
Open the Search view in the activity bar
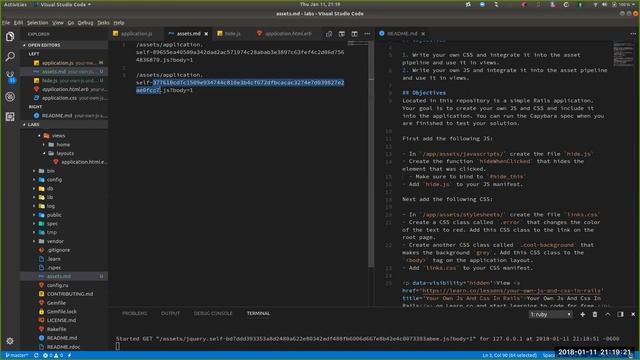tap(10, 56)
